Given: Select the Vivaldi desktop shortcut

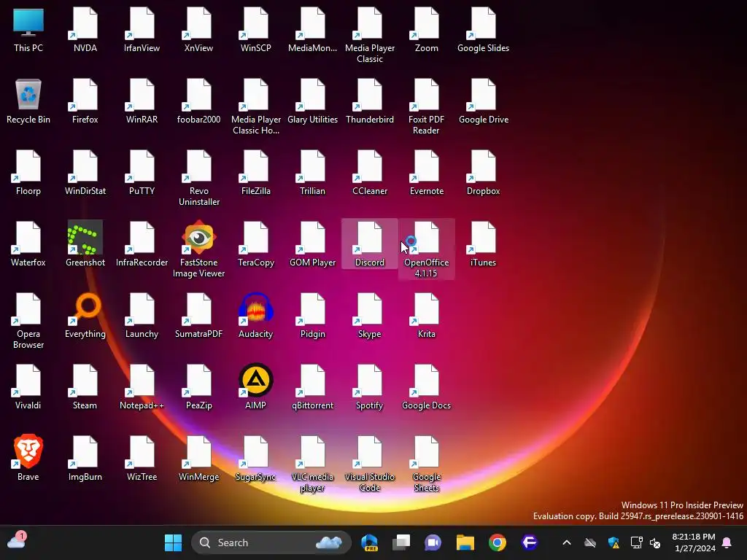Looking at the screenshot, I should point(28,387).
